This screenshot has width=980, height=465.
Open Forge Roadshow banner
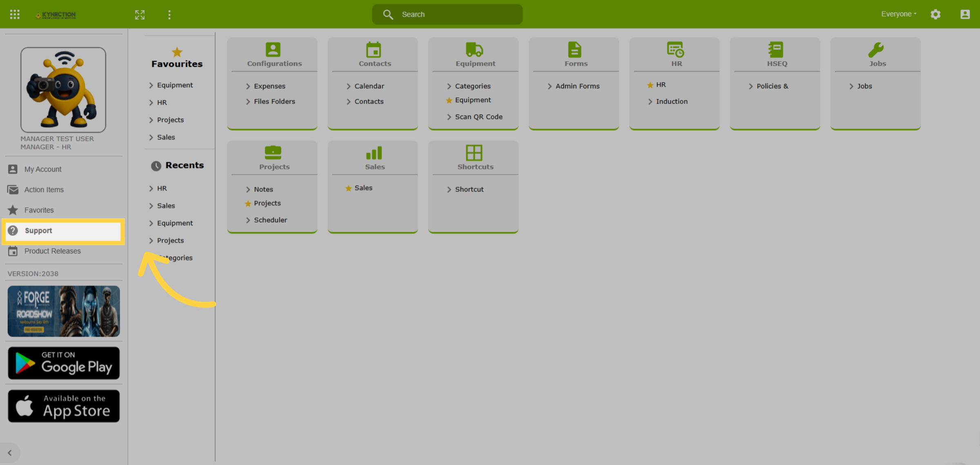(x=64, y=311)
